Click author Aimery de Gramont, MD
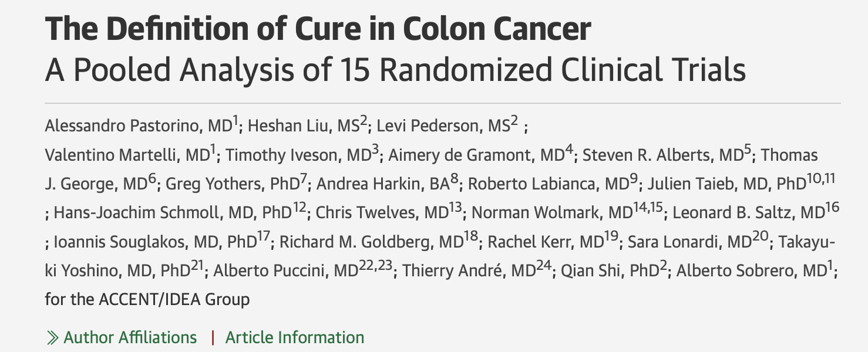The image size is (868, 352). [x=476, y=156]
